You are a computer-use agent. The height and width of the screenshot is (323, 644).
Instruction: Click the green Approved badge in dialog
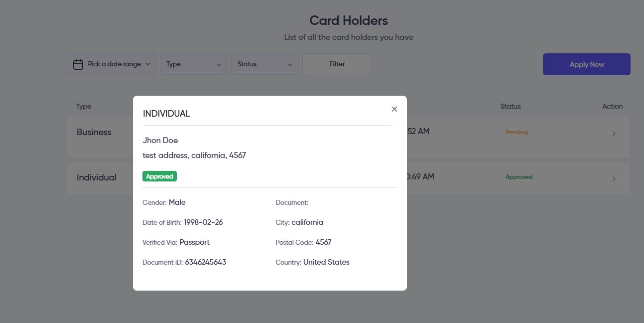[159, 176]
